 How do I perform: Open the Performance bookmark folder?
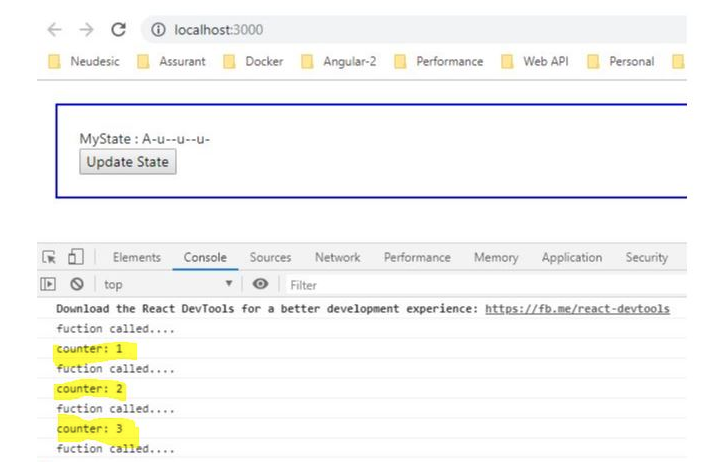[439, 62]
